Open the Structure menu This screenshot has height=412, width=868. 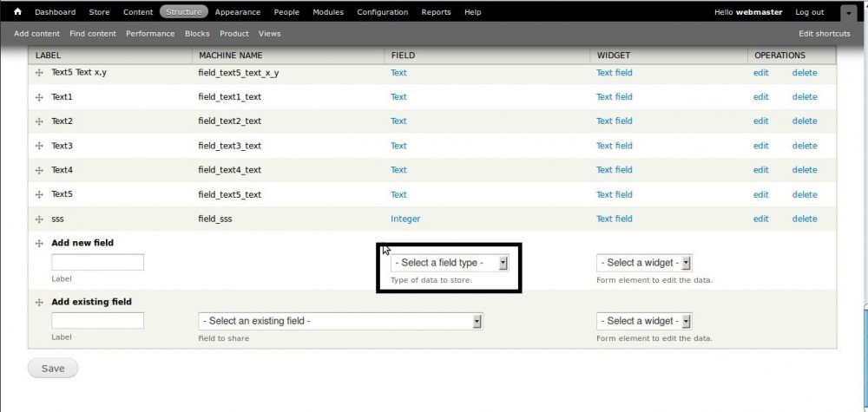pyautogui.click(x=183, y=12)
